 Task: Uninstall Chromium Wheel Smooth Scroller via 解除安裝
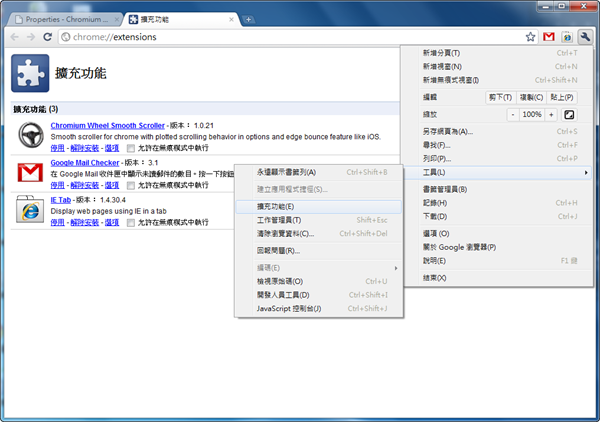click(x=85, y=148)
